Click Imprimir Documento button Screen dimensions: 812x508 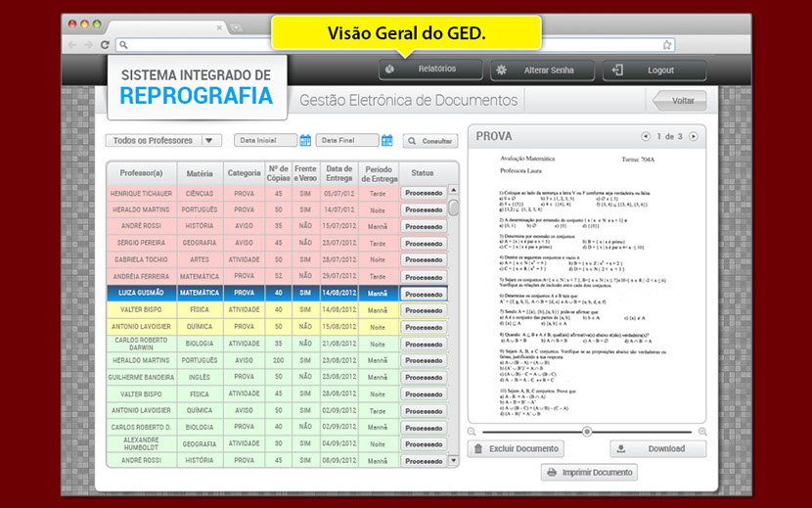pyautogui.click(x=589, y=473)
